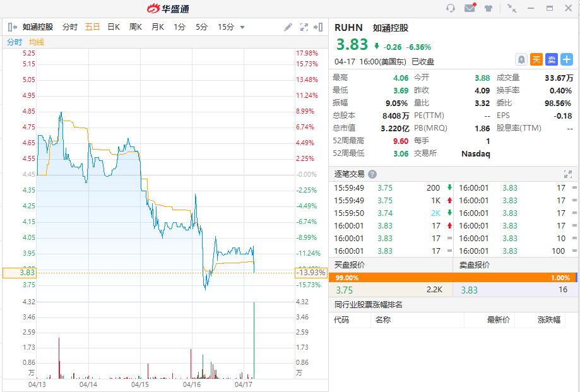Screen dimensions: 580x392
Task: Open the customer service headset icon
Action: 450,8
